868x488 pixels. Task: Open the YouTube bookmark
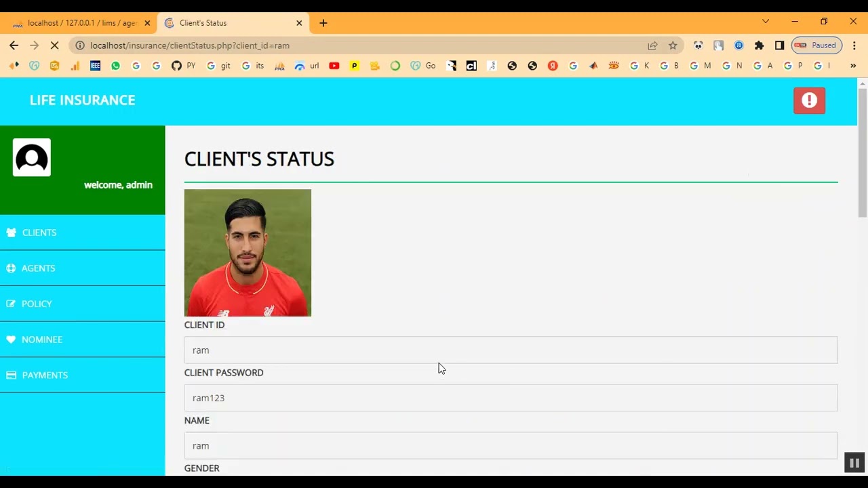coord(334,66)
